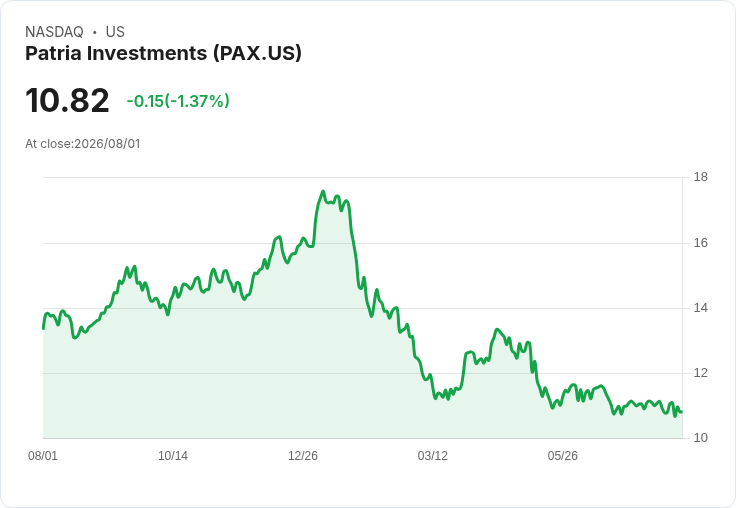Click the chart's highest peak near 12/26

pyautogui.click(x=322, y=192)
